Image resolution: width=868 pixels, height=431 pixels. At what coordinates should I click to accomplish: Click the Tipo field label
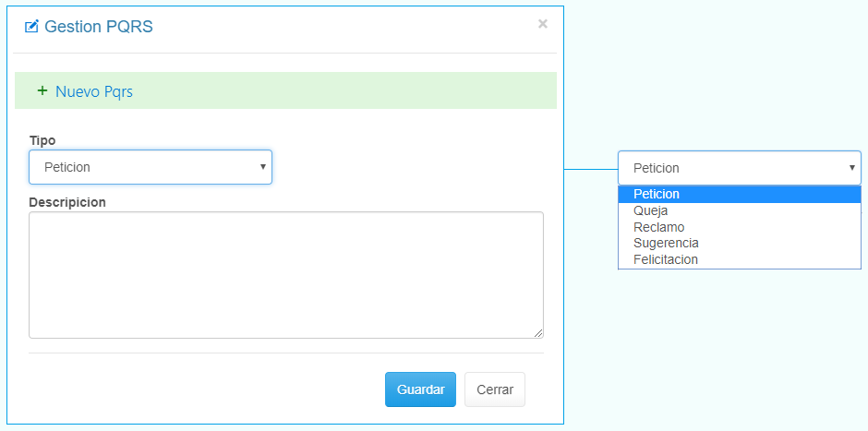[42, 140]
